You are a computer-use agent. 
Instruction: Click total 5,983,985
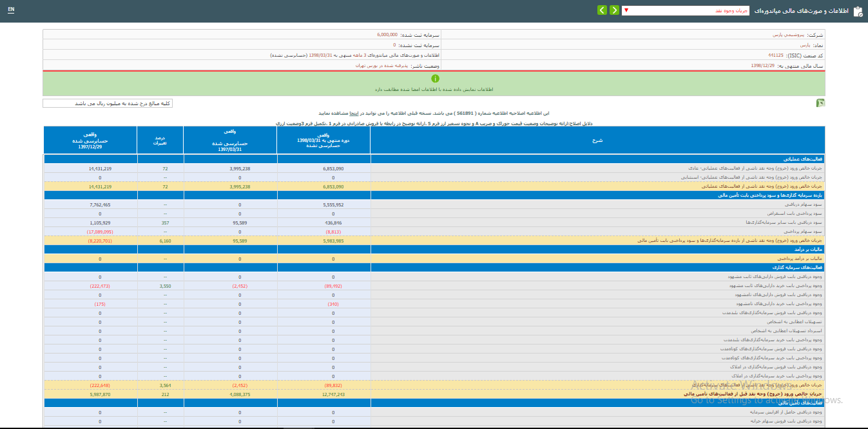[x=333, y=241]
